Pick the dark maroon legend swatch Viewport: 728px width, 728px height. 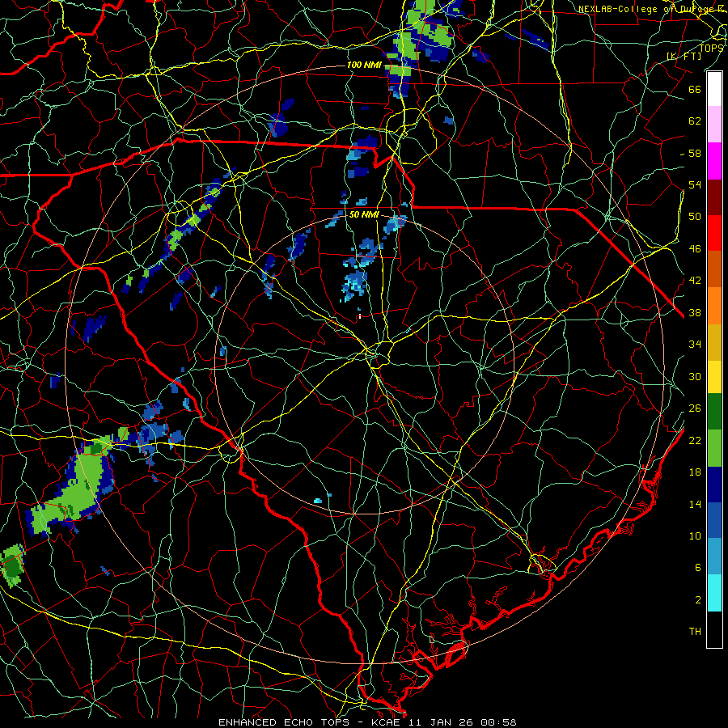pos(714,197)
